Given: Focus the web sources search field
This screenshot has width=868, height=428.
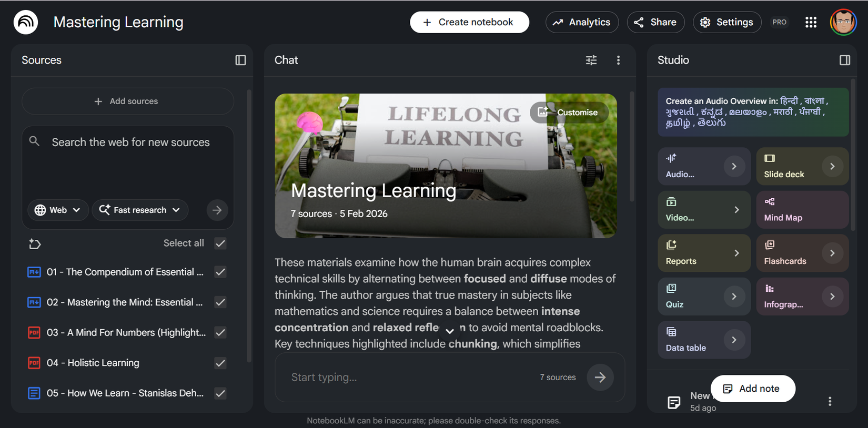Looking at the screenshot, I should pyautogui.click(x=130, y=142).
